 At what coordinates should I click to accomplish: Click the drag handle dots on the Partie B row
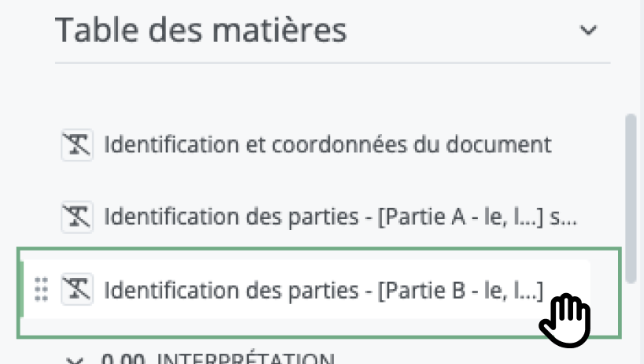[x=43, y=291]
